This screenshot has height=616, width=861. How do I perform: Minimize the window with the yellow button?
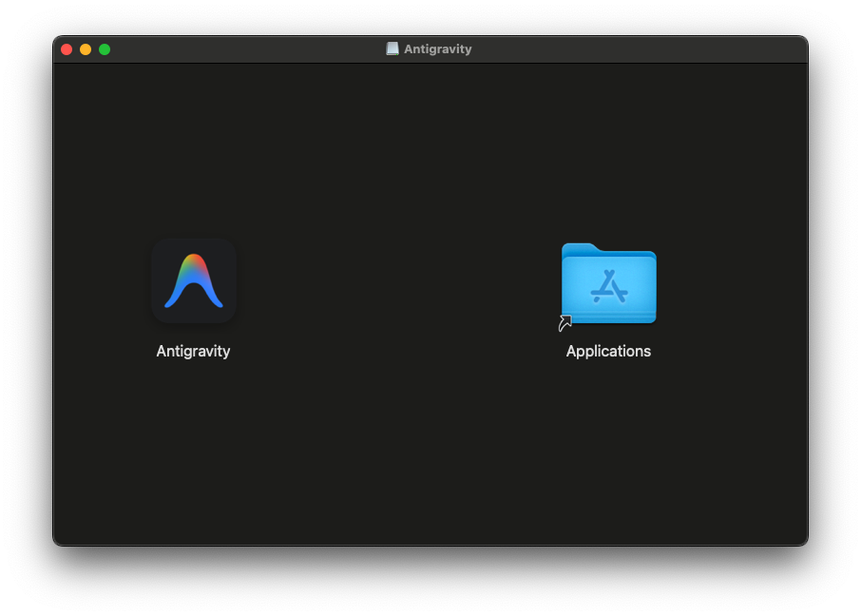pyautogui.click(x=86, y=49)
